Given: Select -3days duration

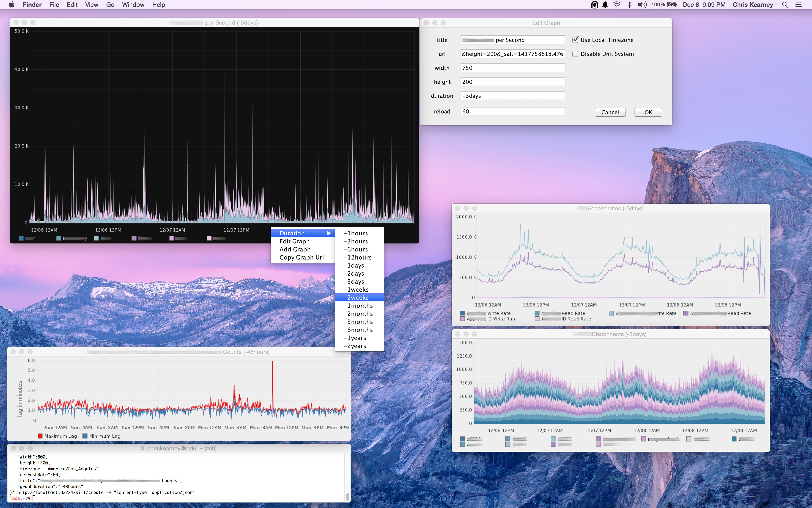Looking at the screenshot, I should click(x=359, y=282).
